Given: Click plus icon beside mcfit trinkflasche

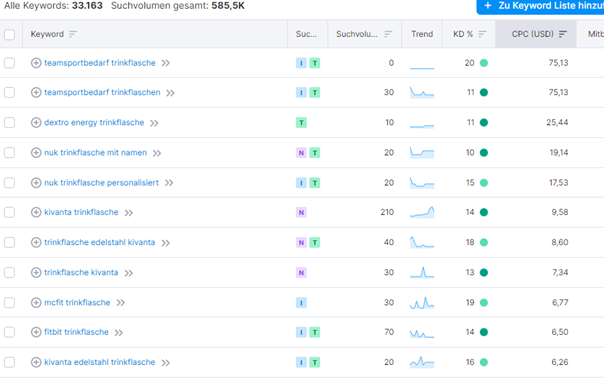Looking at the screenshot, I should [x=36, y=303].
